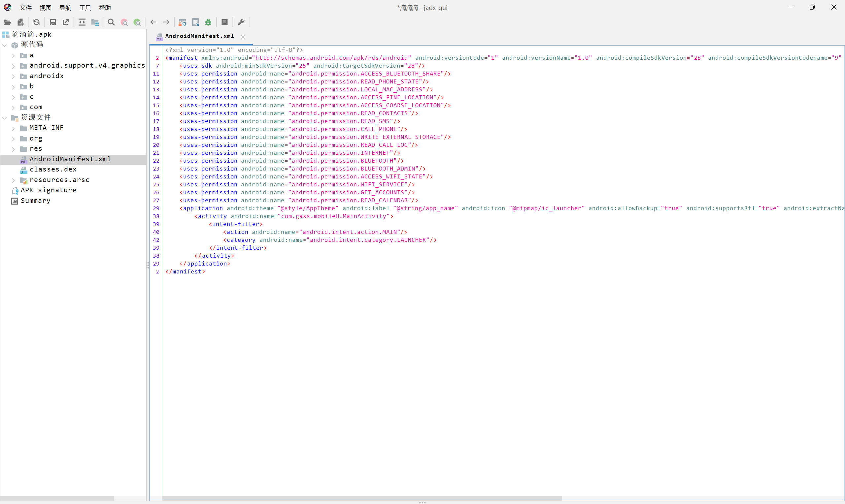Open class search with pink magnifier icon

(124, 22)
